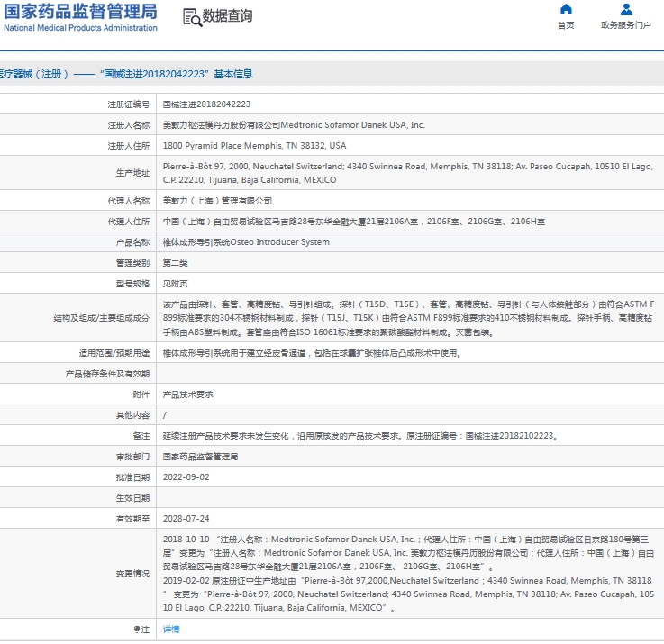Screen dimensions: 664x644
Task: Click the management category value 第二类
Action: point(176,263)
